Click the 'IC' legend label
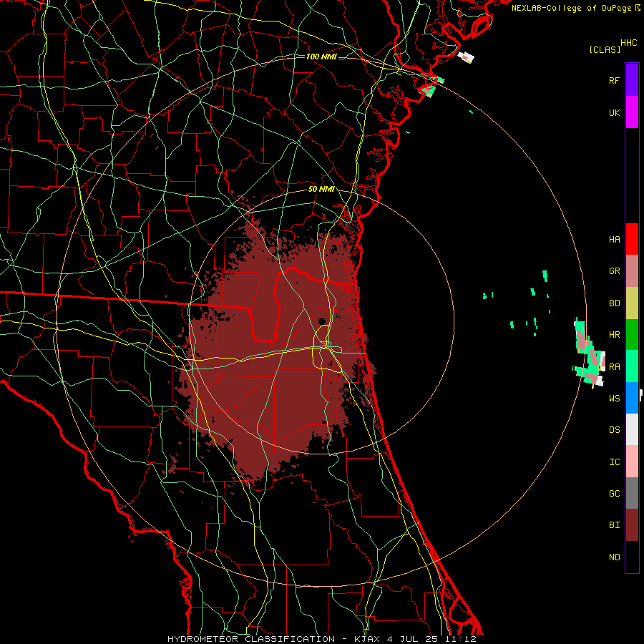Viewport: 644px width, 644px height. click(x=614, y=462)
